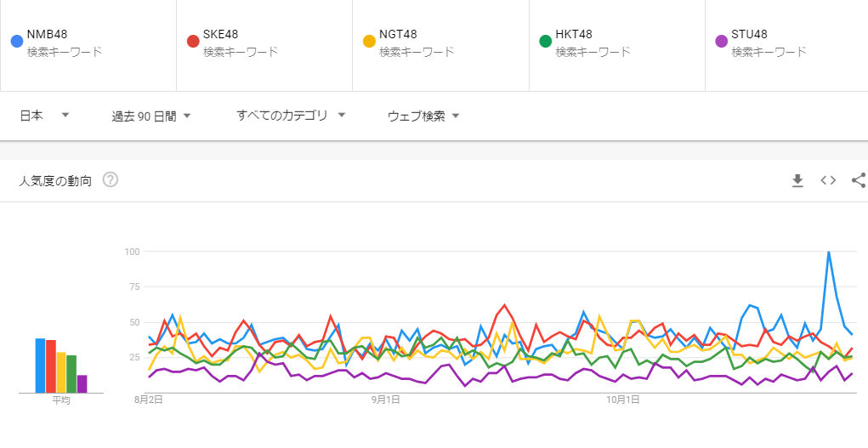Image resolution: width=868 pixels, height=448 pixels.
Task: Click the embed code icon
Action: tap(828, 180)
